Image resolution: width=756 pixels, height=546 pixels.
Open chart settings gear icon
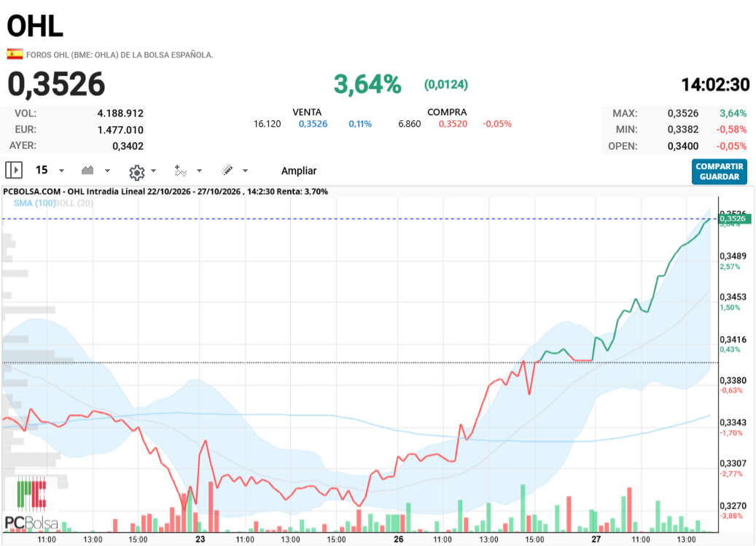coord(137,171)
